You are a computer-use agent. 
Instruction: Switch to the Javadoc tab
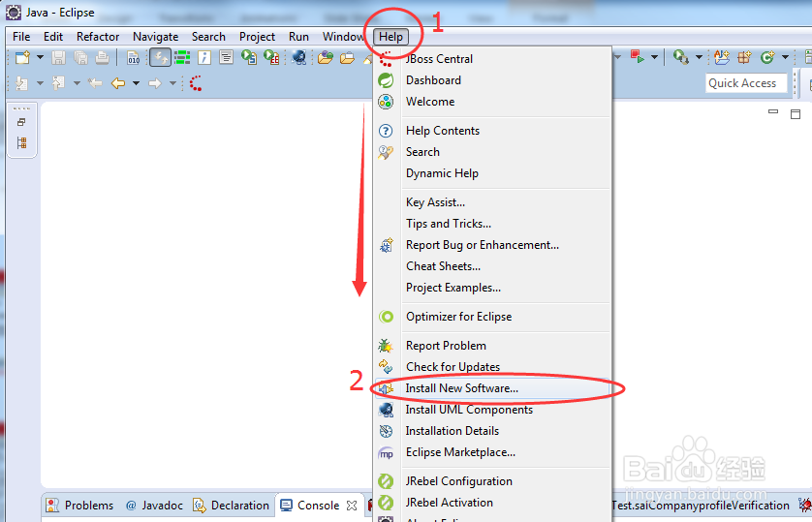pyautogui.click(x=154, y=506)
